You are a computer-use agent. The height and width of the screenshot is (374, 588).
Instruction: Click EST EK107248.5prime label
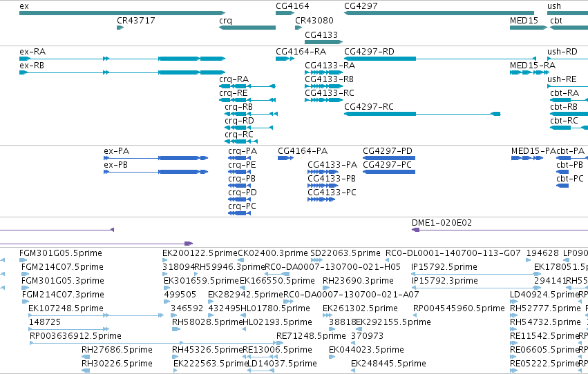coord(66,308)
